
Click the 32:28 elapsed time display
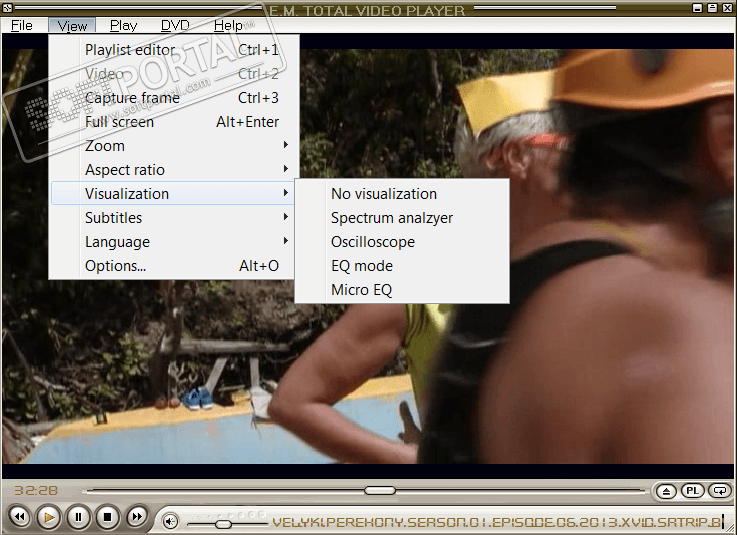coord(36,491)
